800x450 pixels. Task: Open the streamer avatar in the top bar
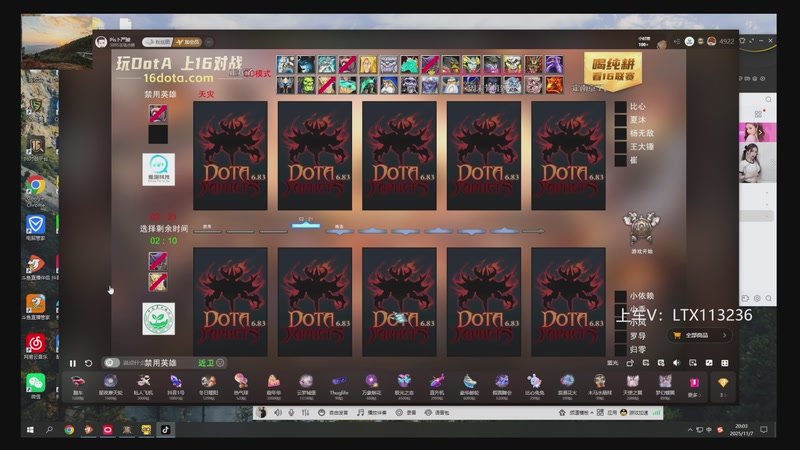coord(101,42)
